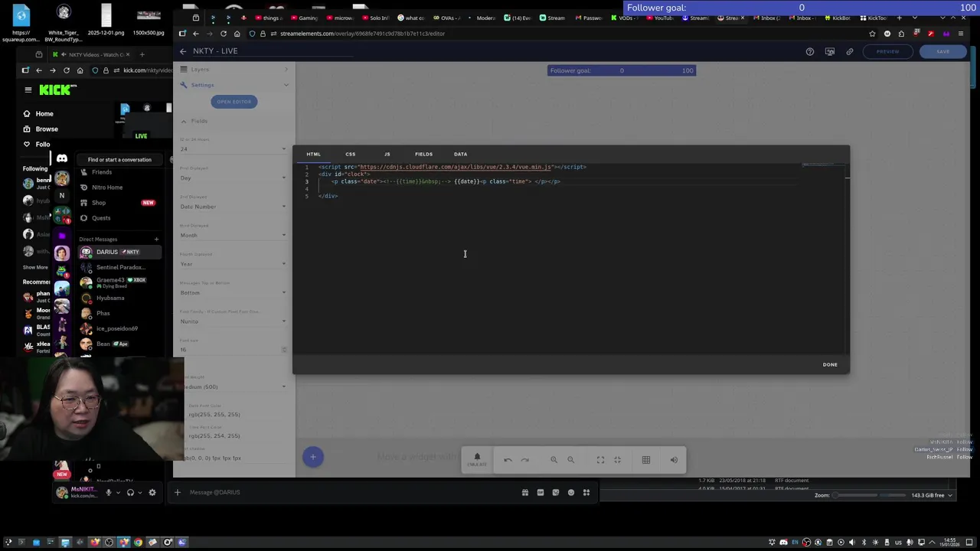Viewport: 980px width, 551px height.
Task: Toggle Discord headphones deafen
Action: click(x=130, y=492)
